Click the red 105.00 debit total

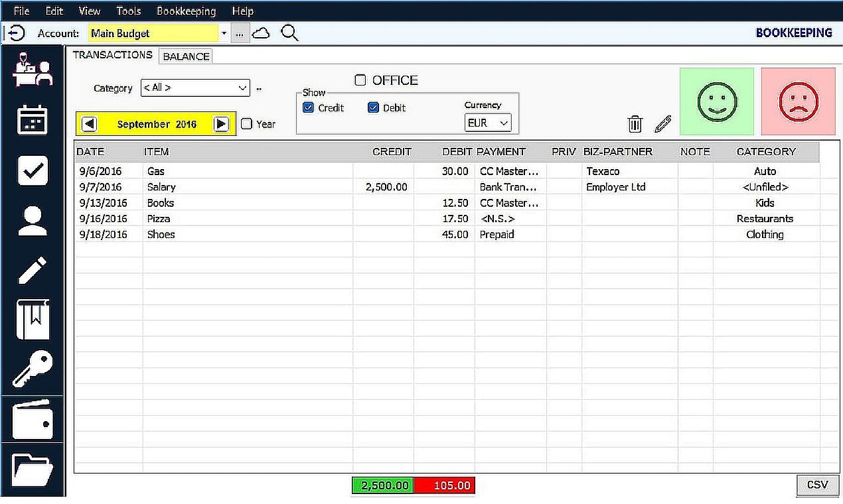tap(444, 485)
